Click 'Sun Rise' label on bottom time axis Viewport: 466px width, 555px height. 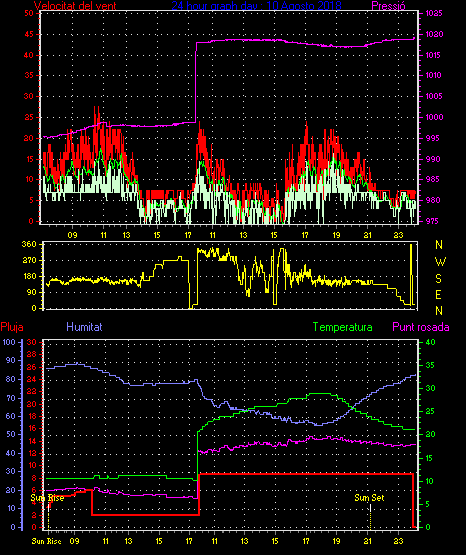point(46,541)
